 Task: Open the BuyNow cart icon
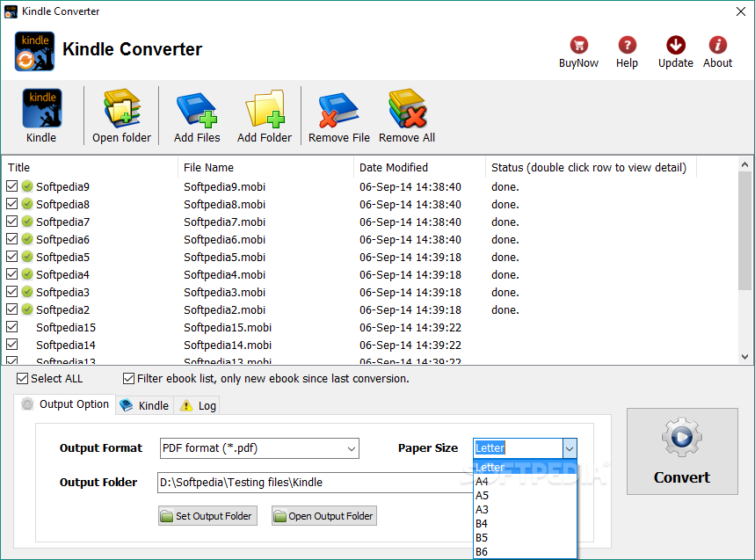pos(578,45)
